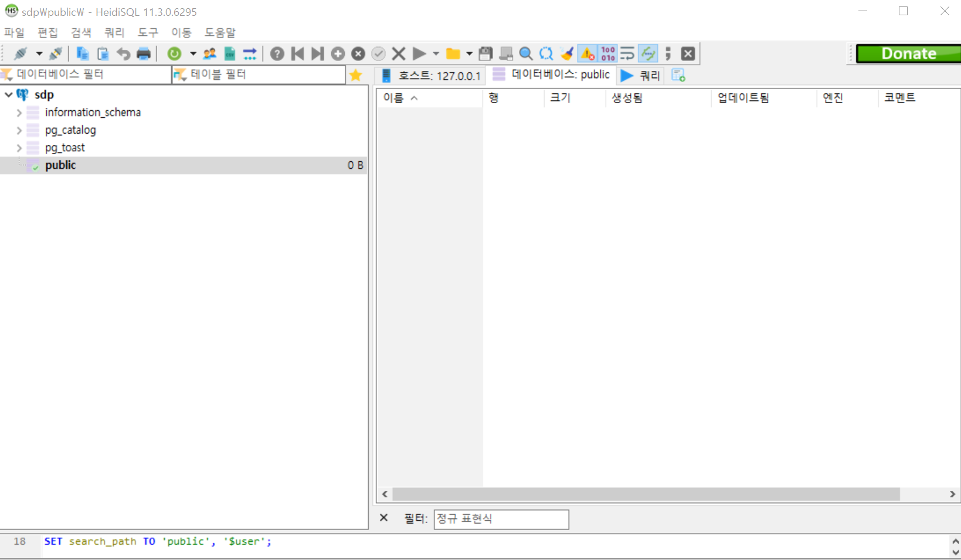
Task: Open the 편집 menu
Action: click(47, 33)
